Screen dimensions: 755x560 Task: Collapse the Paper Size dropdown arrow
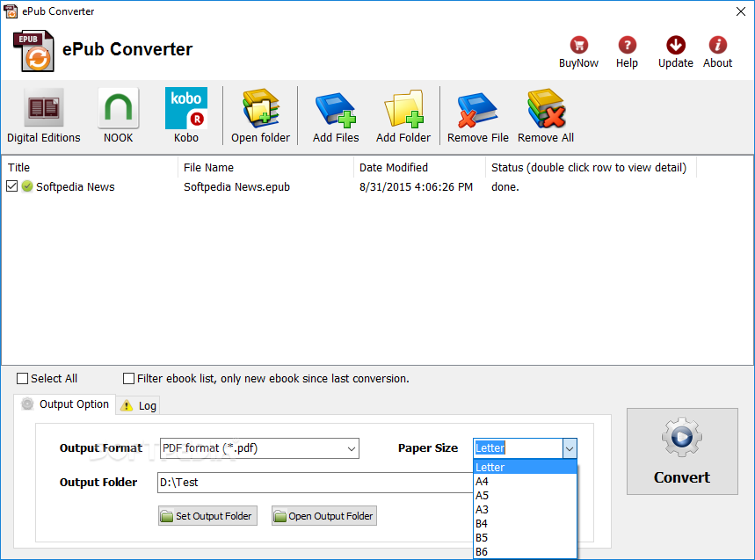point(570,448)
